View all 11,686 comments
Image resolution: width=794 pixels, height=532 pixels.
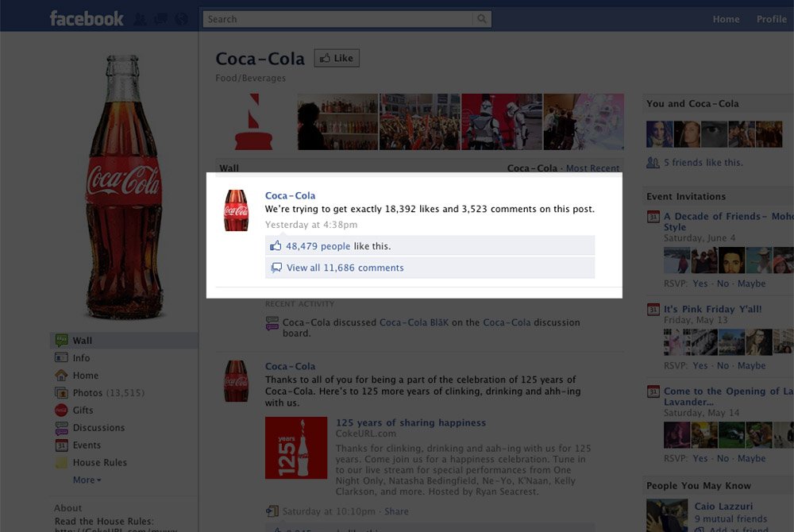click(345, 268)
